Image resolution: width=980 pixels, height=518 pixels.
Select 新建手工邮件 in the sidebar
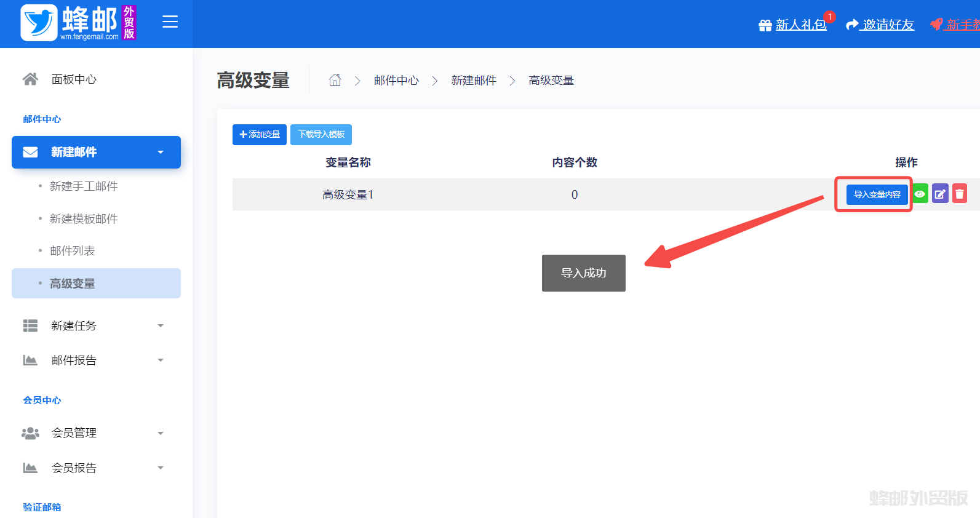[84, 186]
